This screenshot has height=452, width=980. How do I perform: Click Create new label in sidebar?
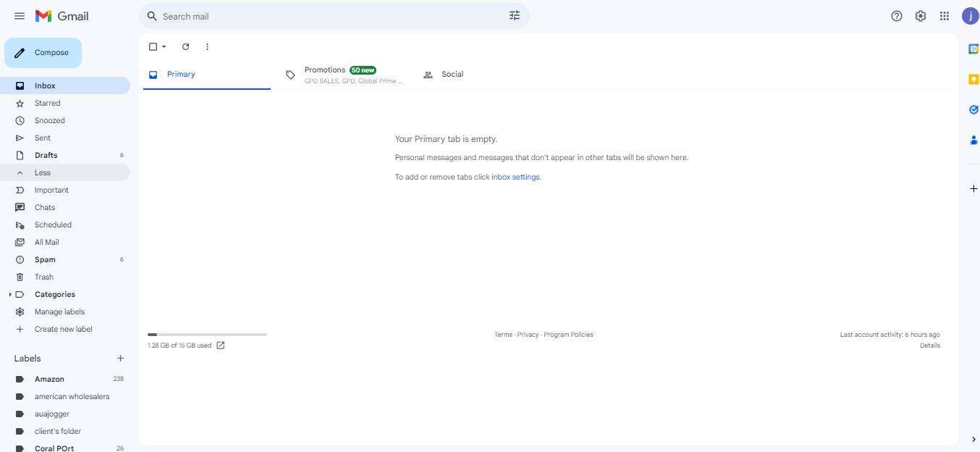[65, 329]
